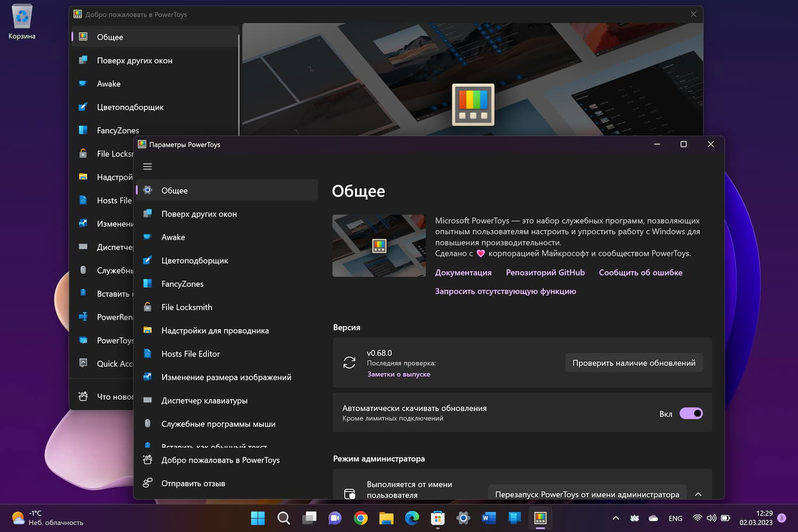This screenshot has width=798, height=532.
Task: Open File Explorer from the taskbar
Action: click(386, 518)
